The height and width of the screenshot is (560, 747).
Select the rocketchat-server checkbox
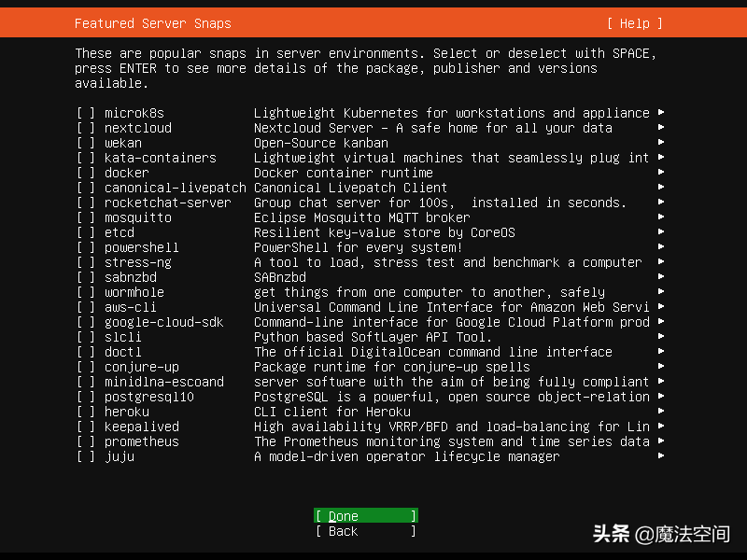pyautogui.click(x=86, y=203)
